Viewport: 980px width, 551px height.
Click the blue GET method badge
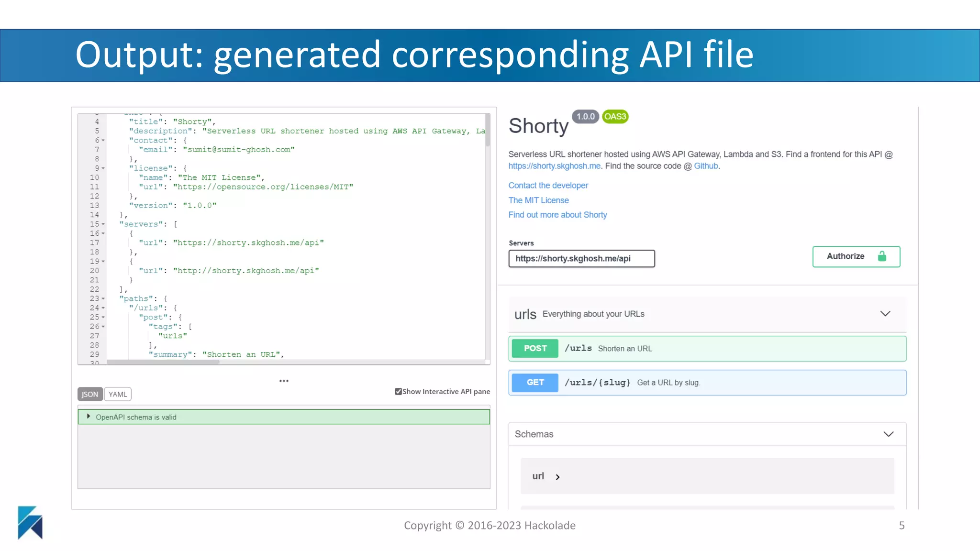535,383
